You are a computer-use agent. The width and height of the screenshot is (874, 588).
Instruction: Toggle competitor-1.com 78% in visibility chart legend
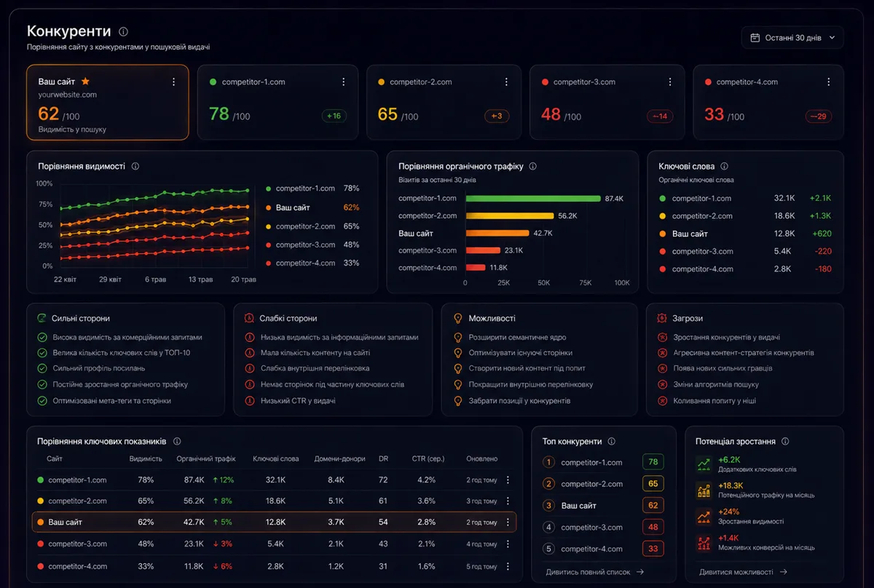tap(313, 188)
